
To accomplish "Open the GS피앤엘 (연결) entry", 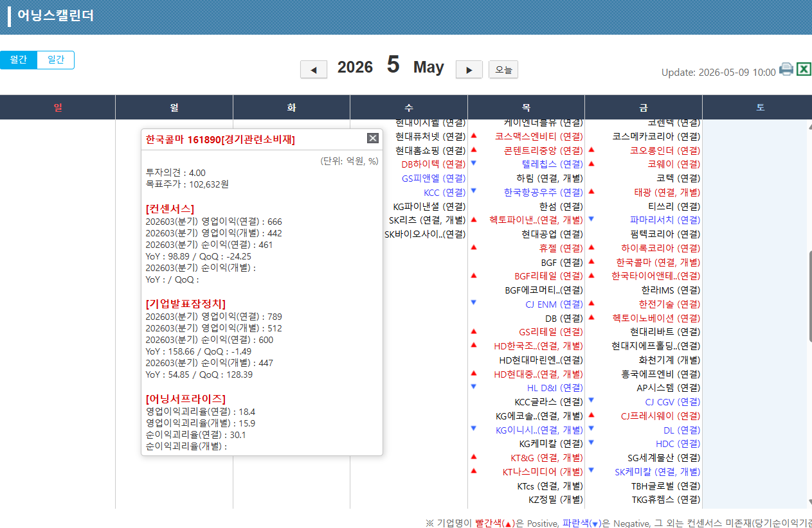I will (x=434, y=178).
